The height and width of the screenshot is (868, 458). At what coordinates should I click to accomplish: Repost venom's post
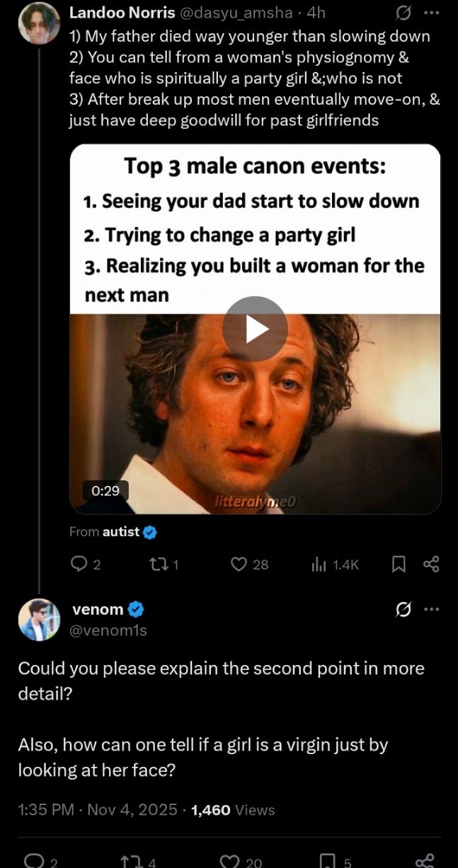pos(132,861)
